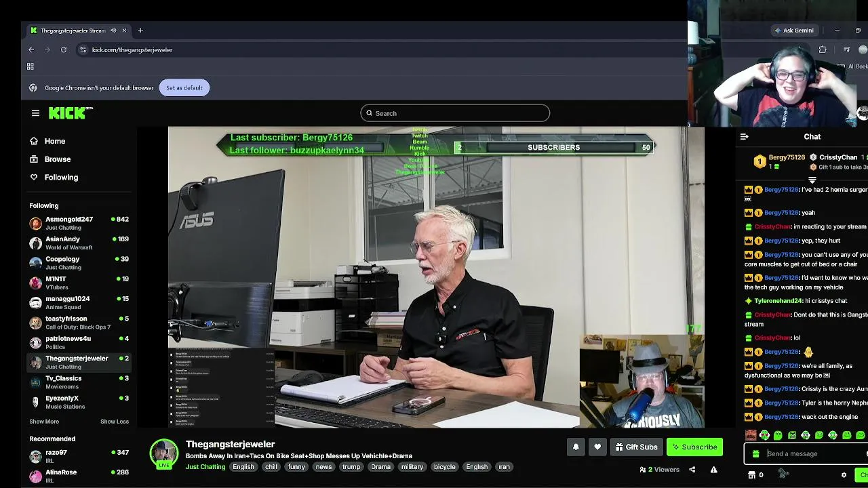Select the 'chill' stream tag
Screen dimensions: 868x488
click(271, 467)
